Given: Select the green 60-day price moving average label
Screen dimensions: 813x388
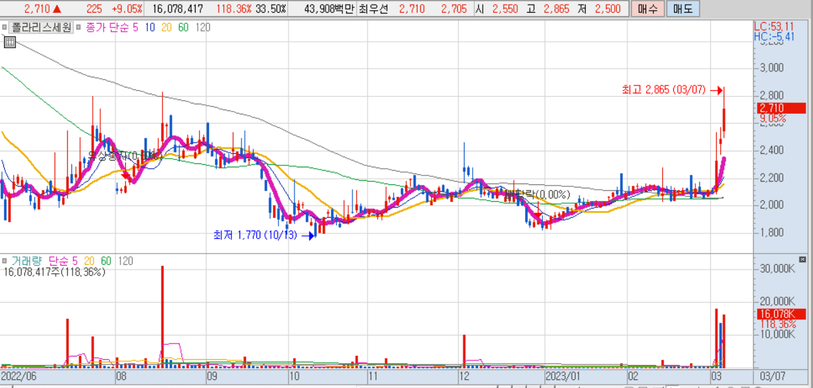Looking at the screenshot, I should (x=183, y=27).
